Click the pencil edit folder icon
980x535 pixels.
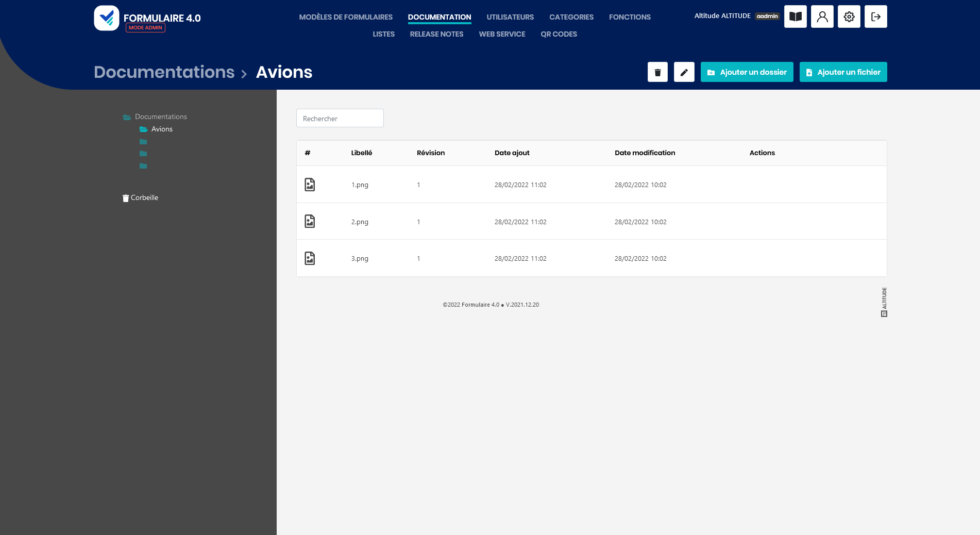[x=684, y=72]
